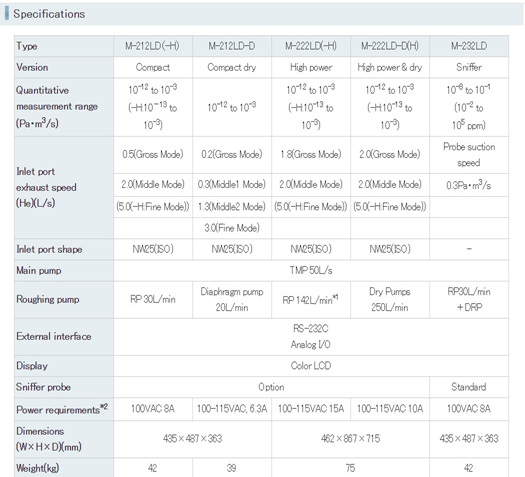Select the M-212LD(-H) type column header
Image resolution: width=525 pixels, height=477 pixels.
[153, 46]
